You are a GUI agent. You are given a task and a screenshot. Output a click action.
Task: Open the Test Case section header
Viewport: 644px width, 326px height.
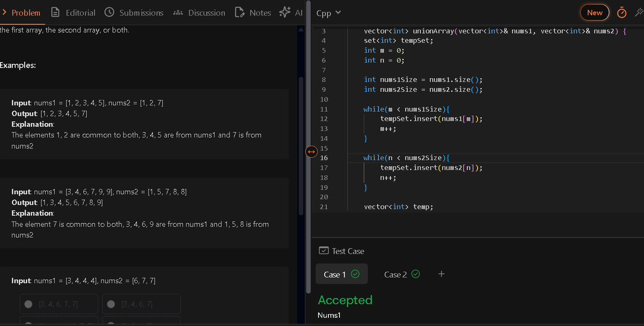coord(341,251)
